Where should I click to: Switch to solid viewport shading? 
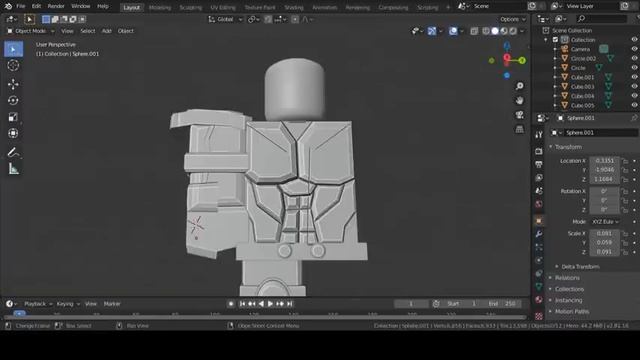click(x=495, y=31)
